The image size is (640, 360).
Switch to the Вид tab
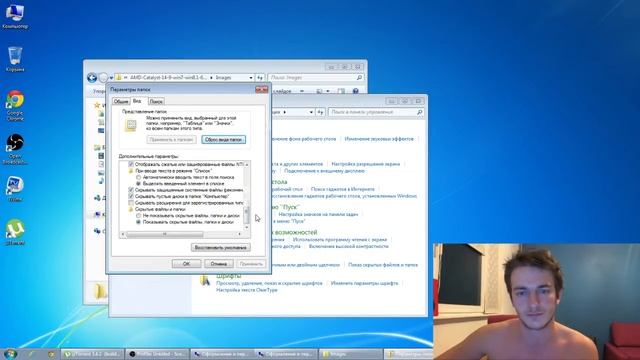pyautogui.click(x=138, y=100)
